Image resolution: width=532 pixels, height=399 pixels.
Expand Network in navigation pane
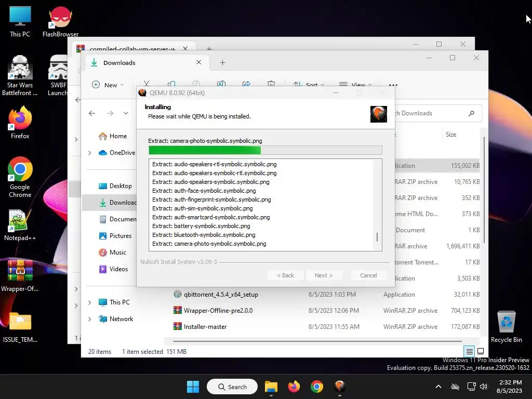coord(89,319)
